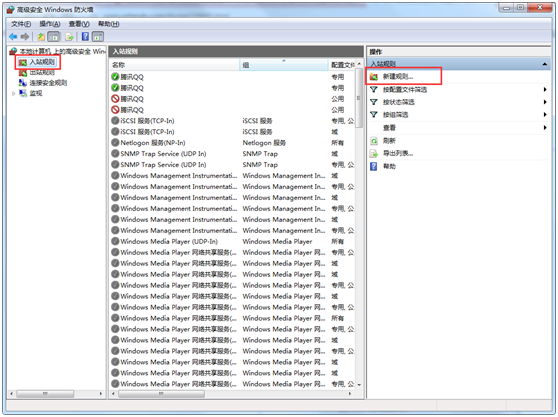
Task: Select 出站规则 in the left tree
Action: pyautogui.click(x=42, y=73)
